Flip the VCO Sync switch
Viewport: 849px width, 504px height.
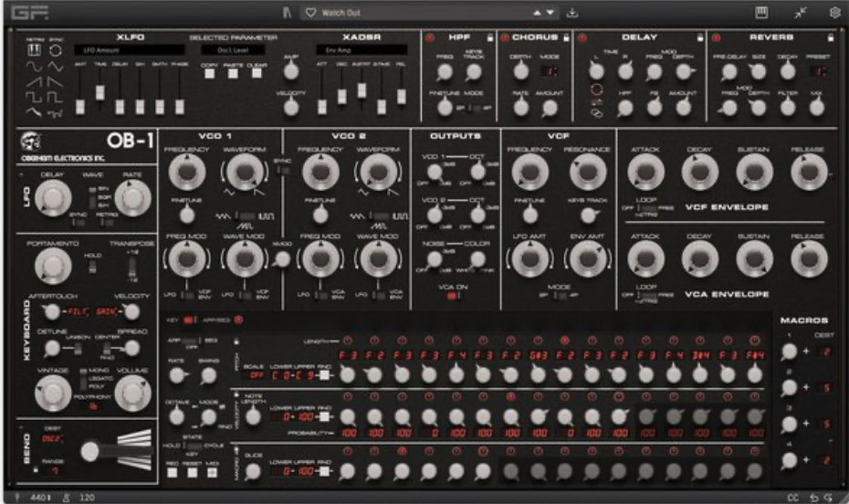(x=282, y=170)
